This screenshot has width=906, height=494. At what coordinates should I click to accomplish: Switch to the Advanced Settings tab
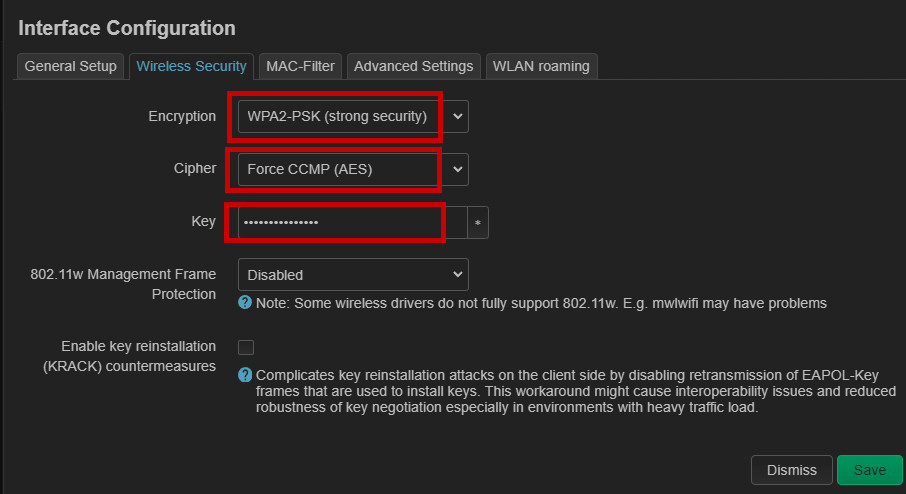tap(413, 66)
